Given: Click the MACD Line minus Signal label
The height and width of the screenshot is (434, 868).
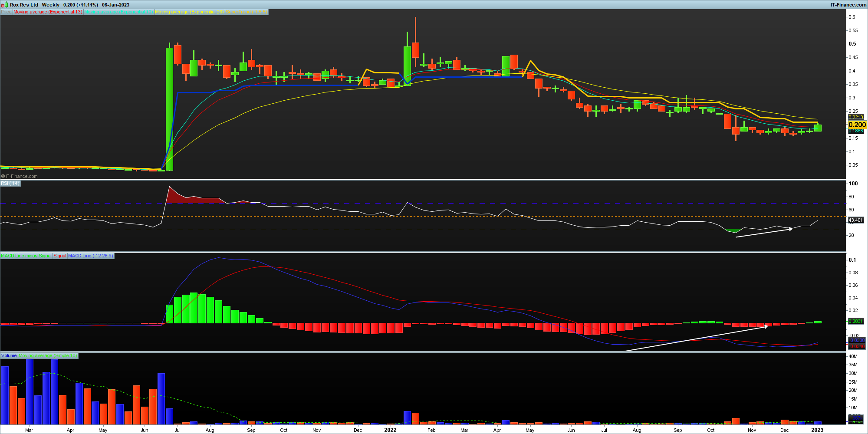Looking at the screenshot, I should [x=26, y=256].
